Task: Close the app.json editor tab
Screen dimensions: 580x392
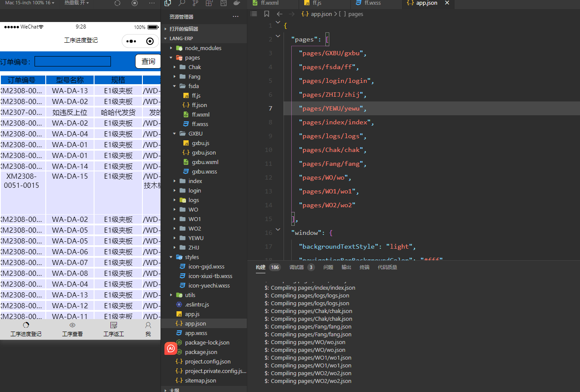Action: 447,3
